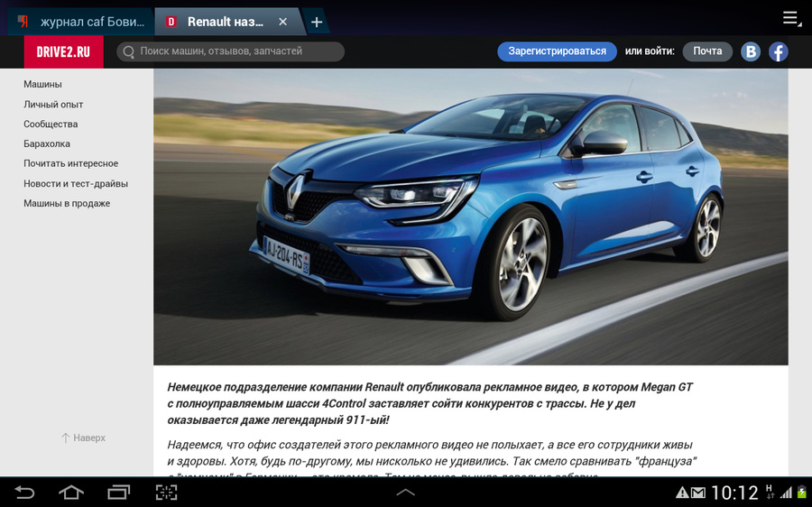Open the Барахолка sidebar link
This screenshot has height=507, width=812.
click(47, 143)
